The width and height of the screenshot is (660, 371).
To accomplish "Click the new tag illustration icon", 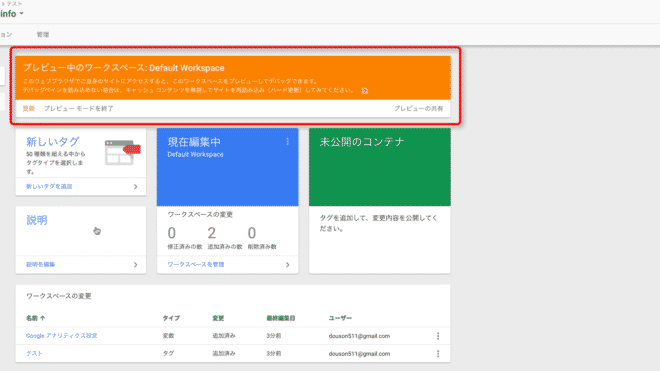I will point(122,152).
